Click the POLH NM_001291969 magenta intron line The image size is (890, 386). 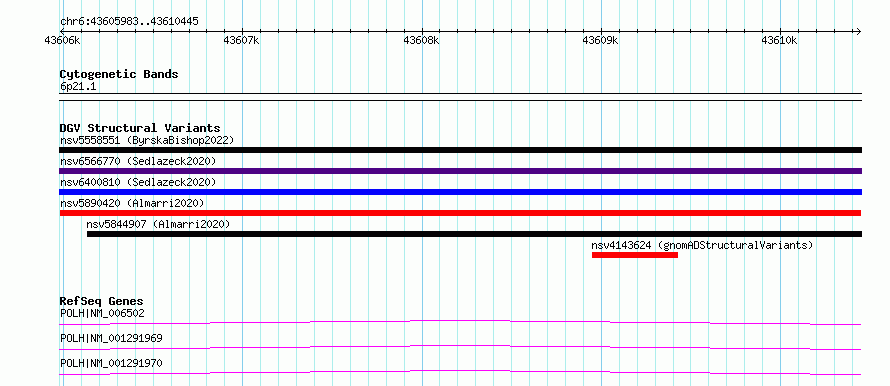(x=460, y=347)
